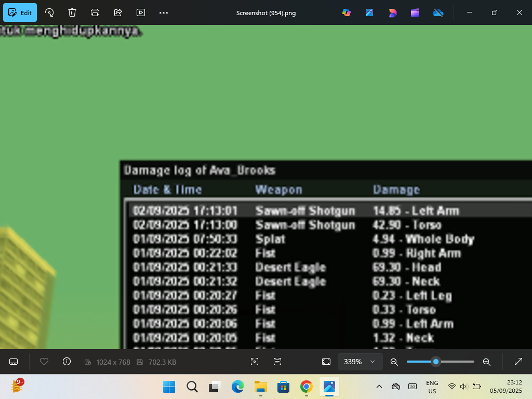Click the zoom slider handle
This screenshot has height=399, width=532.
tap(436, 362)
